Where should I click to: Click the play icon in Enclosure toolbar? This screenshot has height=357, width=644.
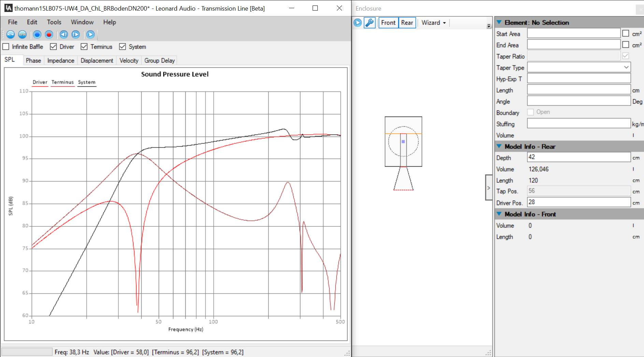click(x=358, y=23)
